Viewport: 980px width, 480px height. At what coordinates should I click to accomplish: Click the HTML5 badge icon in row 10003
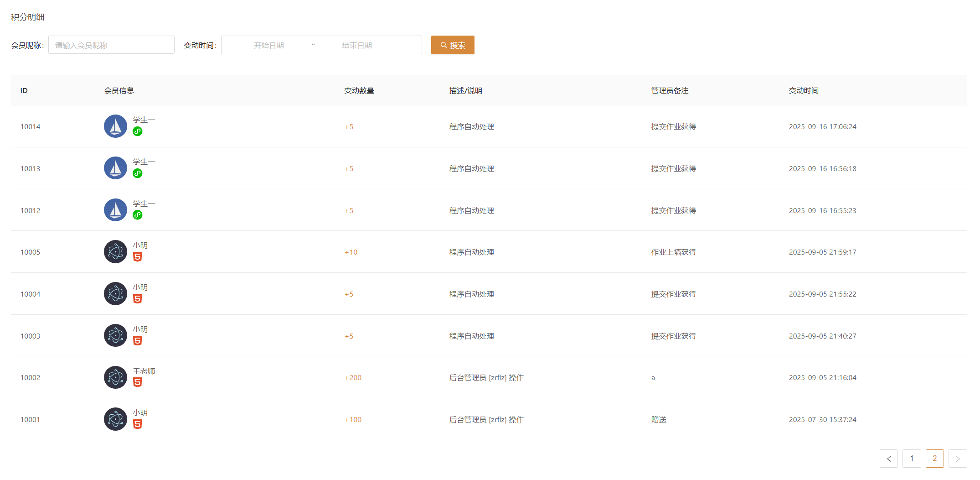[137, 341]
